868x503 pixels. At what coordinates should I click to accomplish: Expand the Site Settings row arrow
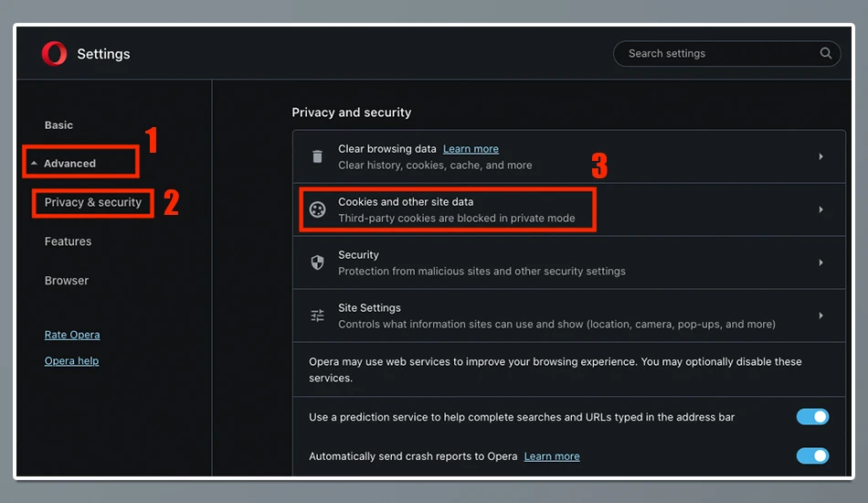point(821,316)
